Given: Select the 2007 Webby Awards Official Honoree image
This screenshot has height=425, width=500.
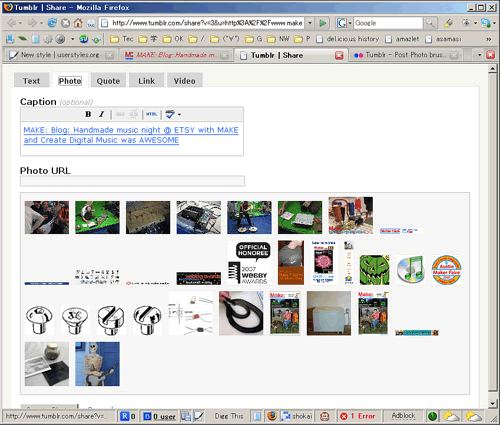Looking at the screenshot, I should point(249,263).
